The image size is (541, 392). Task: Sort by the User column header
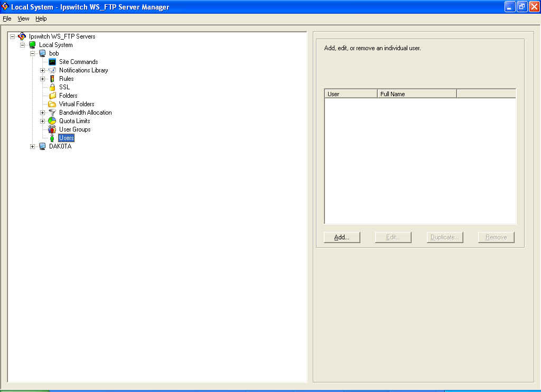point(351,94)
